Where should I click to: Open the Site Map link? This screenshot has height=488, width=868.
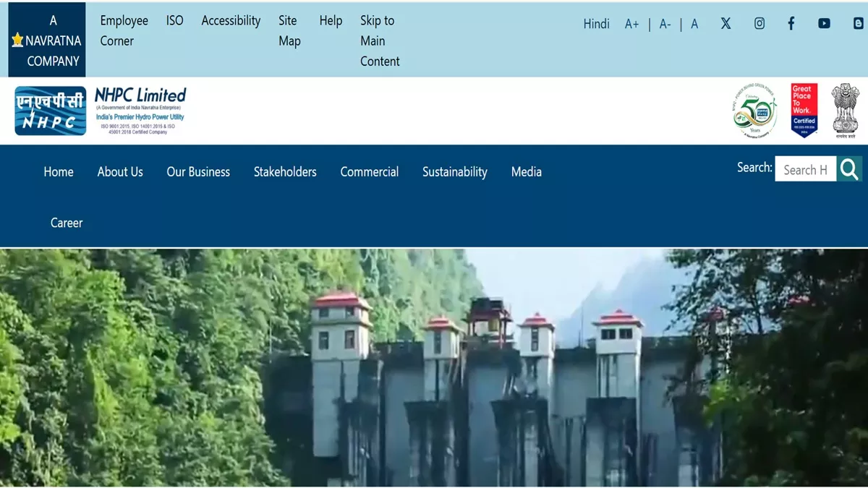[289, 31]
